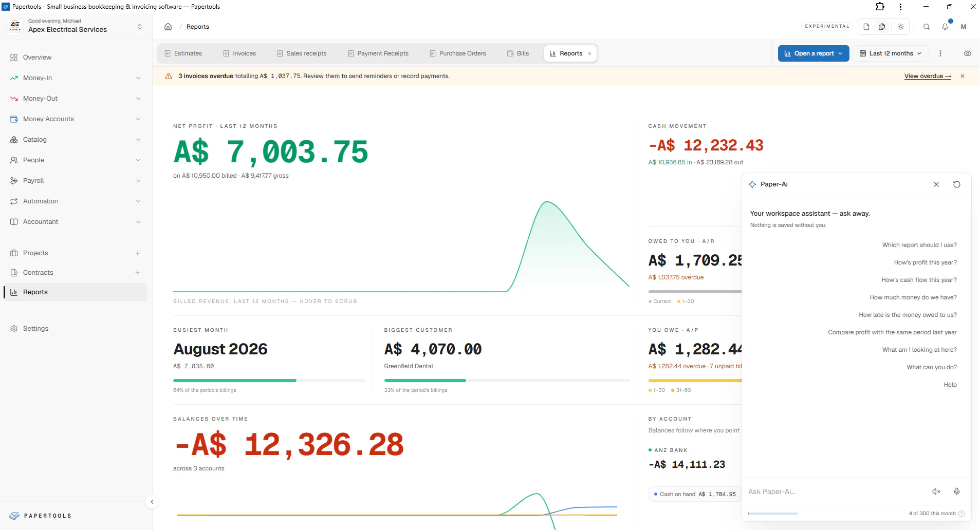
Task: Open the user avatar M
Action: point(964,27)
